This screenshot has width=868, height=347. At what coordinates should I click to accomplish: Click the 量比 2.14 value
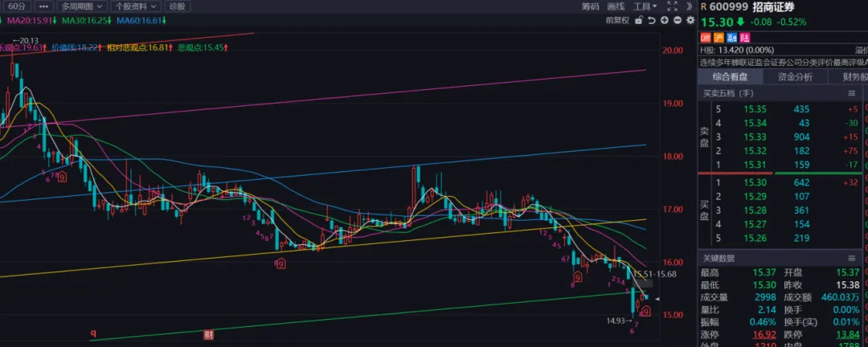click(766, 310)
